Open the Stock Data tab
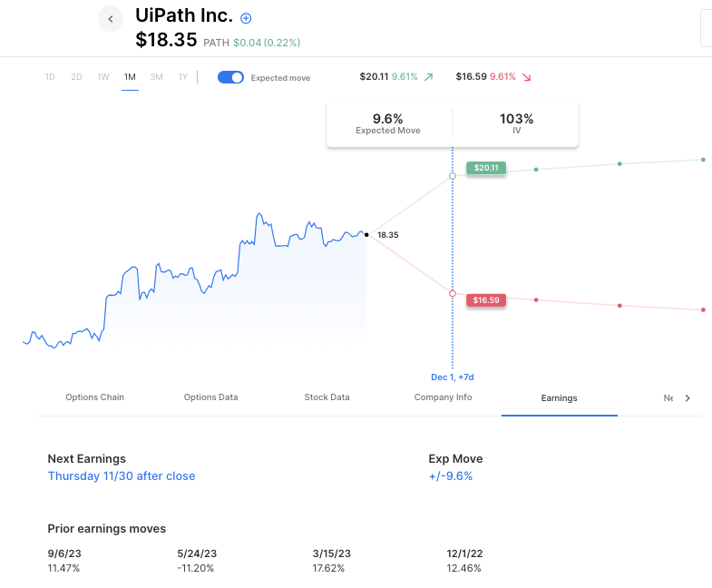 [327, 397]
